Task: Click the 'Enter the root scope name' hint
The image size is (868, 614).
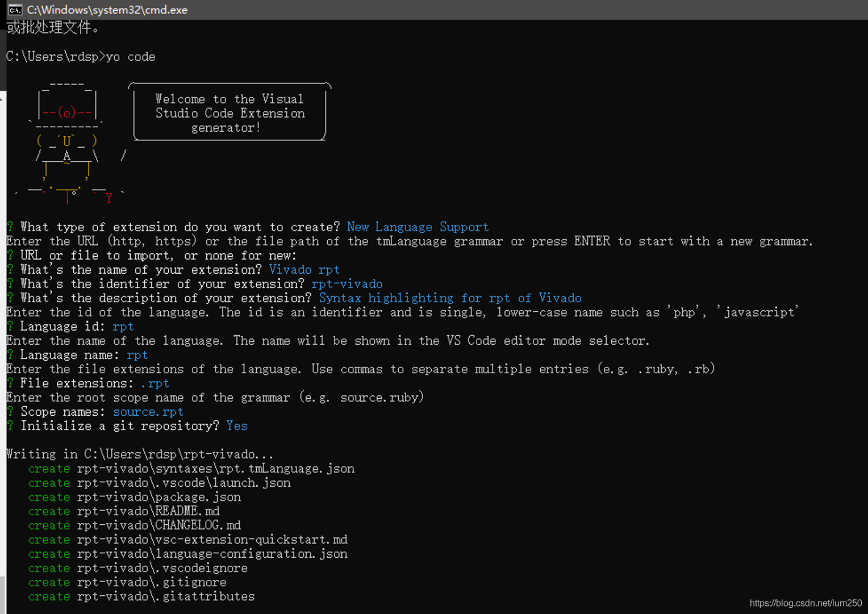Action: (x=215, y=398)
